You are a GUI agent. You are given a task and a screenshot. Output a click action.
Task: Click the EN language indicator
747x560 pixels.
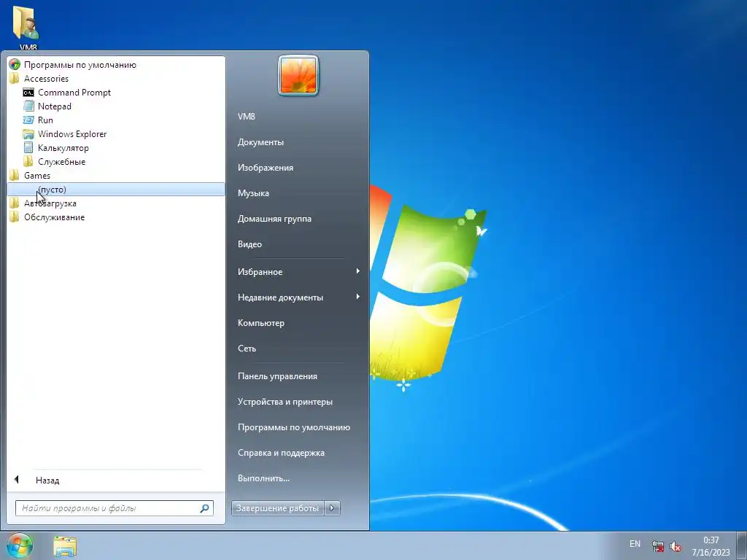pyautogui.click(x=635, y=544)
